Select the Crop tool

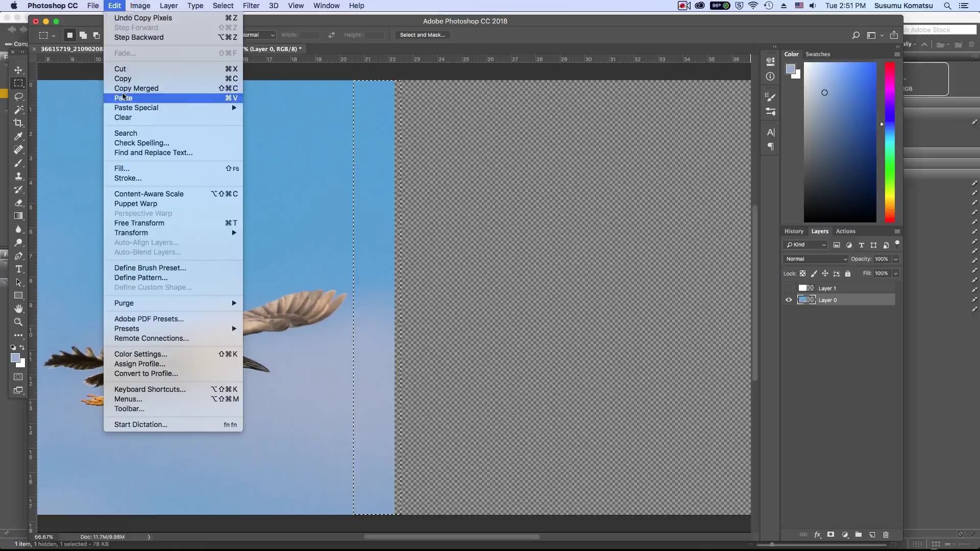[18, 123]
